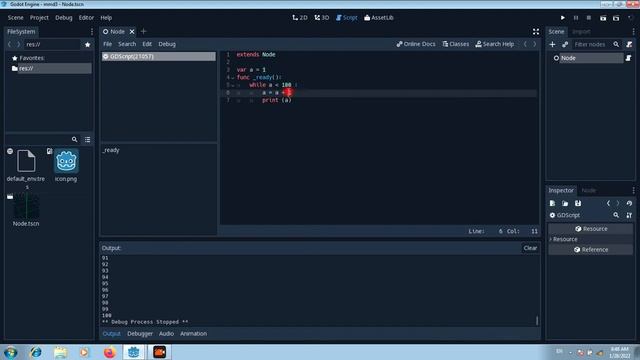The width and height of the screenshot is (640, 360).
Task: Stop the running scene
Action: (589, 18)
